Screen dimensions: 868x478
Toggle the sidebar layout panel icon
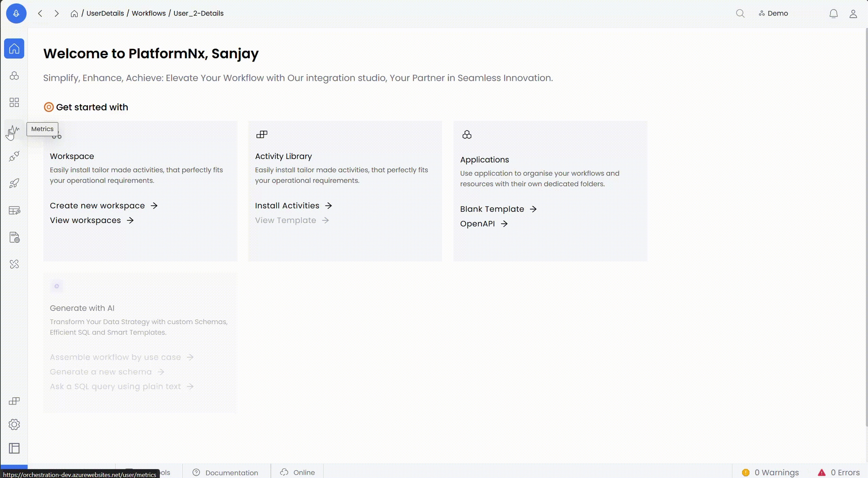point(14,448)
